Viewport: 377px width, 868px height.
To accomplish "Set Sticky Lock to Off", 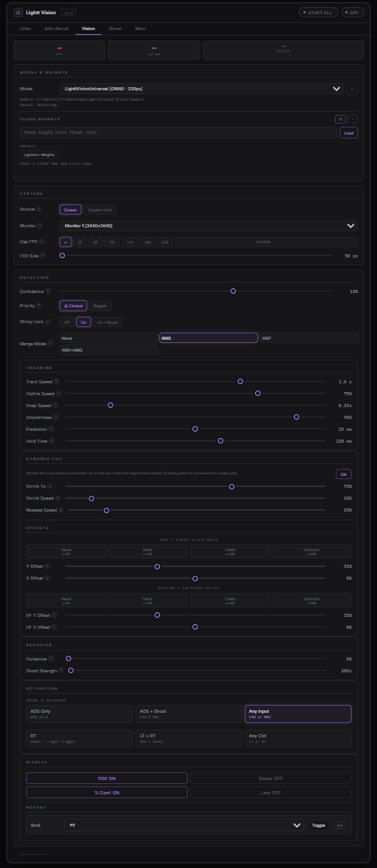I will point(67,322).
